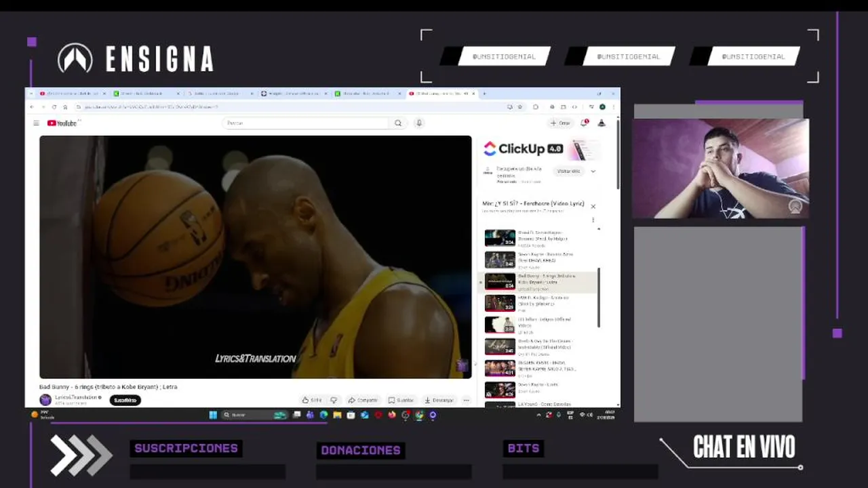Close the Mix ¿Y SI SÍ? playlist panel
Image resolution: width=868 pixels, height=488 pixels.
coord(593,206)
